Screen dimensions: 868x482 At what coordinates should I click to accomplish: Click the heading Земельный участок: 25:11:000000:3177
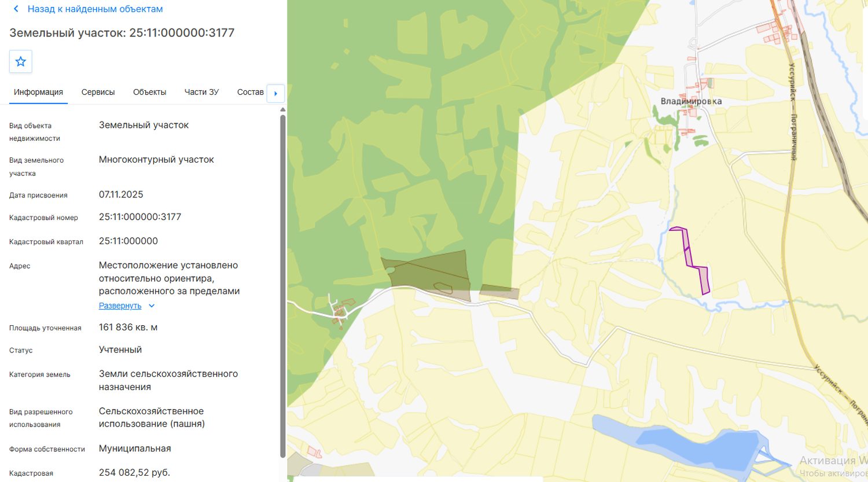coord(122,33)
